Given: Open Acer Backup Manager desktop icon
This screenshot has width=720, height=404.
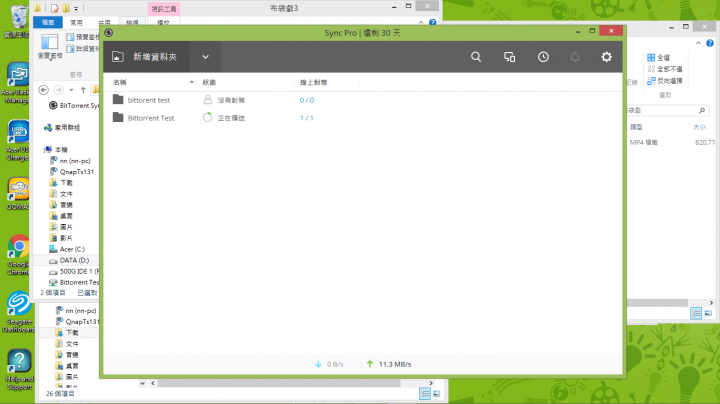Looking at the screenshot, I should [x=17, y=83].
